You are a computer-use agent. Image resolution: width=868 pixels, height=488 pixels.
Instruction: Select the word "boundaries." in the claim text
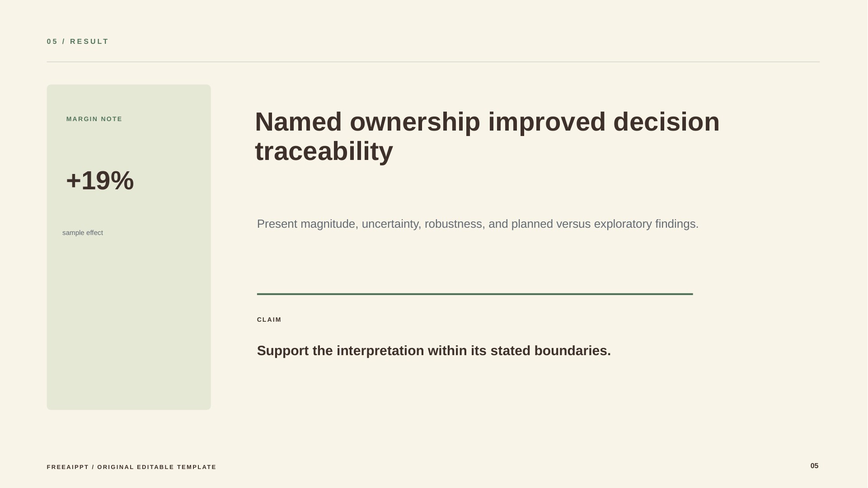click(x=572, y=351)
